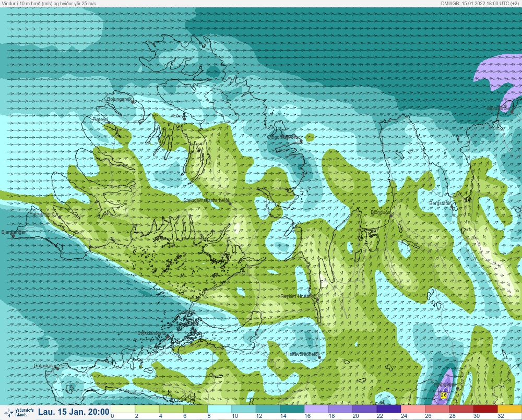Select the 26–28 m/s legend color swatch
Image resolution: width=522 pixels, height=420 pixels.
[437, 409]
